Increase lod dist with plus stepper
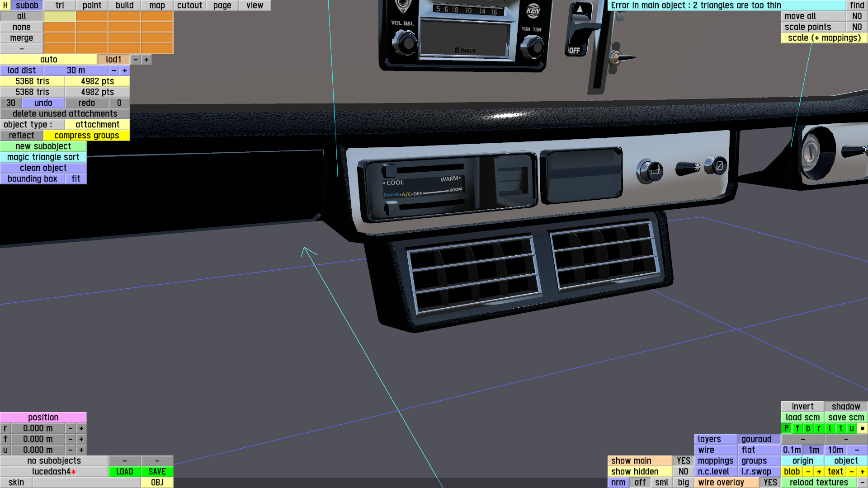The image size is (868, 488). coord(124,70)
